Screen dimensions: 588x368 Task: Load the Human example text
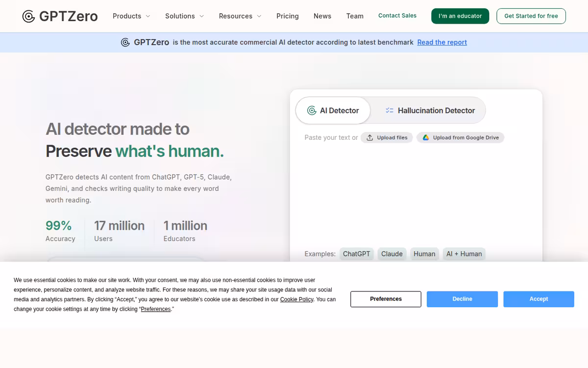pos(424,254)
